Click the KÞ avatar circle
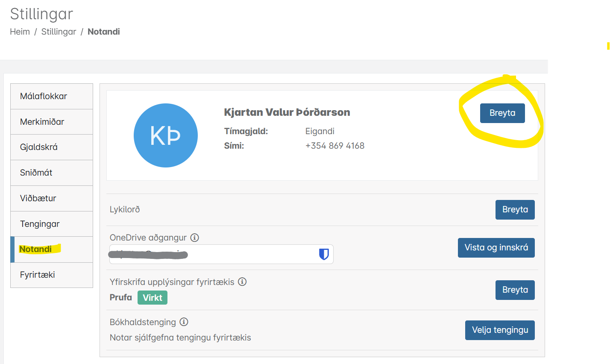This screenshot has width=610, height=364. tap(166, 135)
